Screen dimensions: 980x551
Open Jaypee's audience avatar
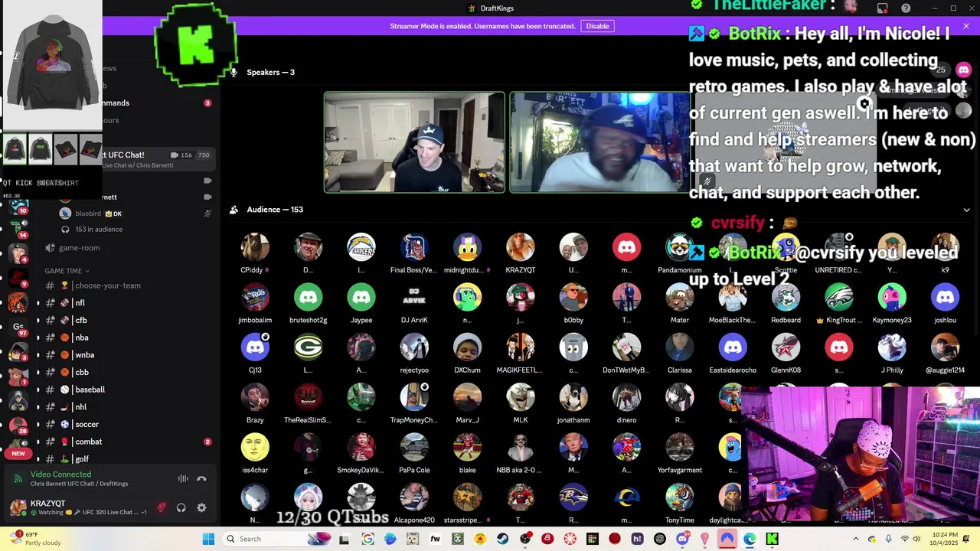click(x=361, y=297)
